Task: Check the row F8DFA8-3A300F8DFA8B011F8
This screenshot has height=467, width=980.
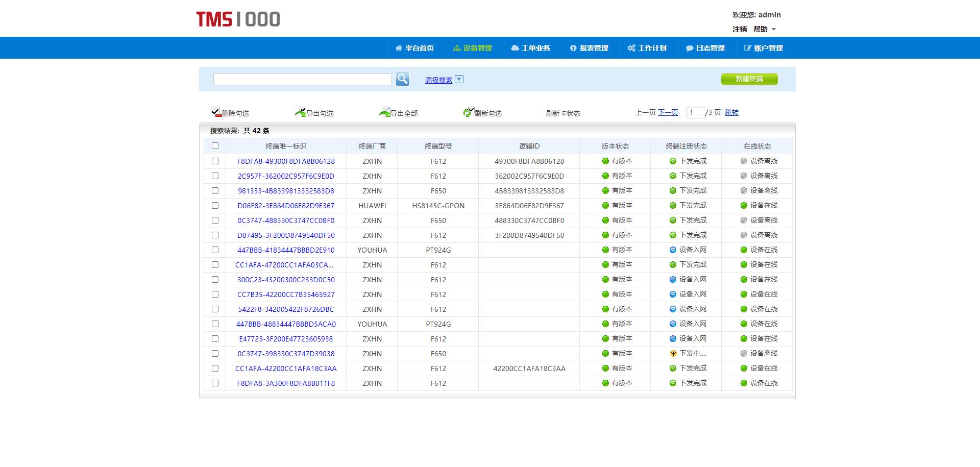Action: tap(215, 383)
